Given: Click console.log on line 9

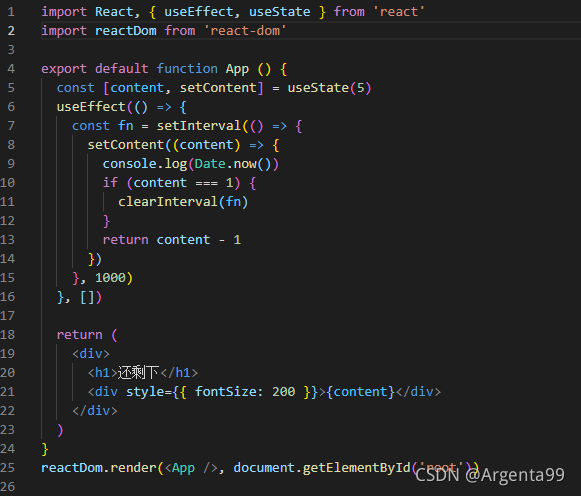Looking at the screenshot, I should [x=145, y=164].
